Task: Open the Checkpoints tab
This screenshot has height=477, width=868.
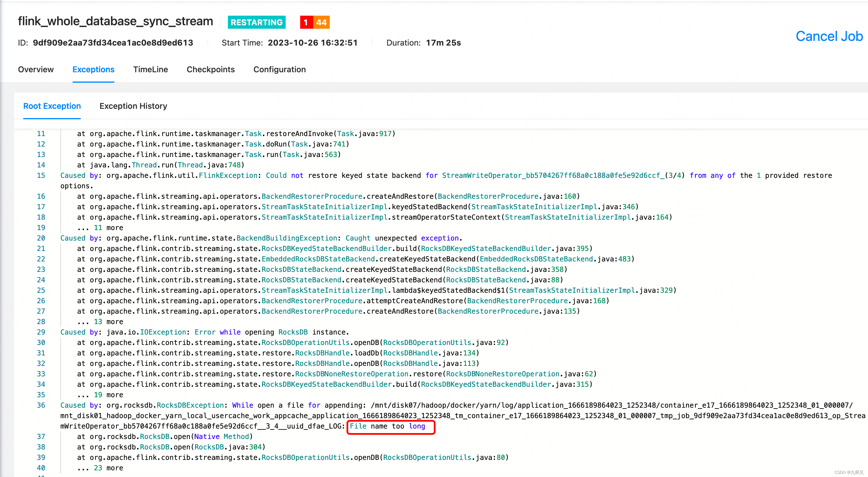Action: pyautogui.click(x=210, y=70)
